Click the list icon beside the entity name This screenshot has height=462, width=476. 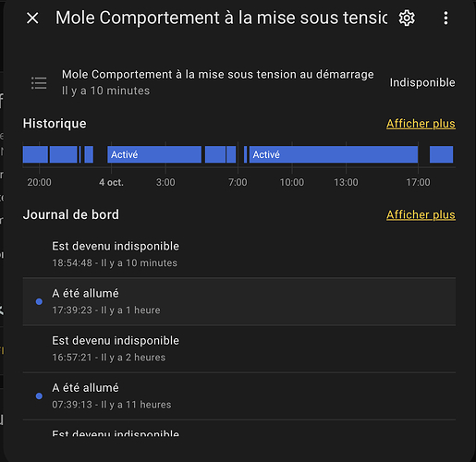[39, 83]
